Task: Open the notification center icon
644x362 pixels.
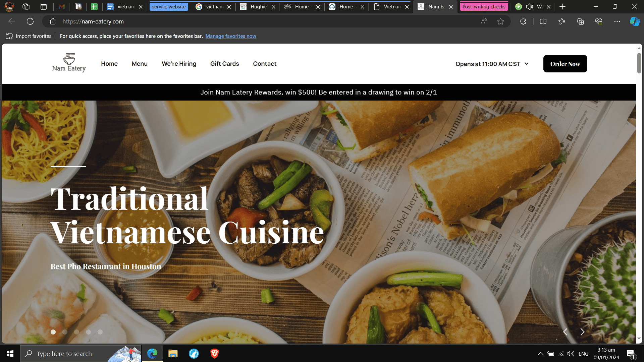Action: (631, 354)
